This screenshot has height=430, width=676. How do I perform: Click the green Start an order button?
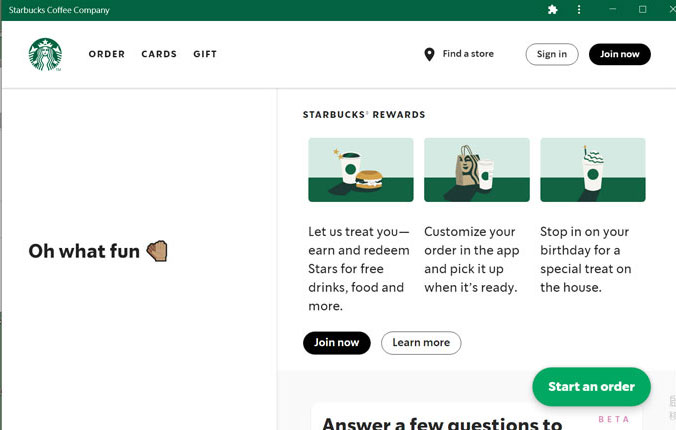(592, 387)
